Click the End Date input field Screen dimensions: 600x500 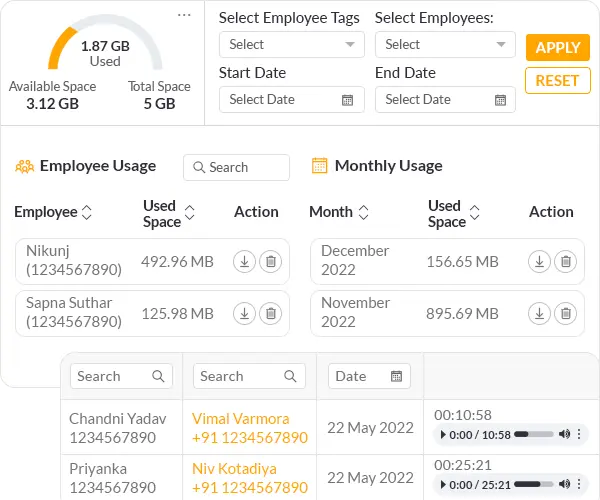coord(445,99)
